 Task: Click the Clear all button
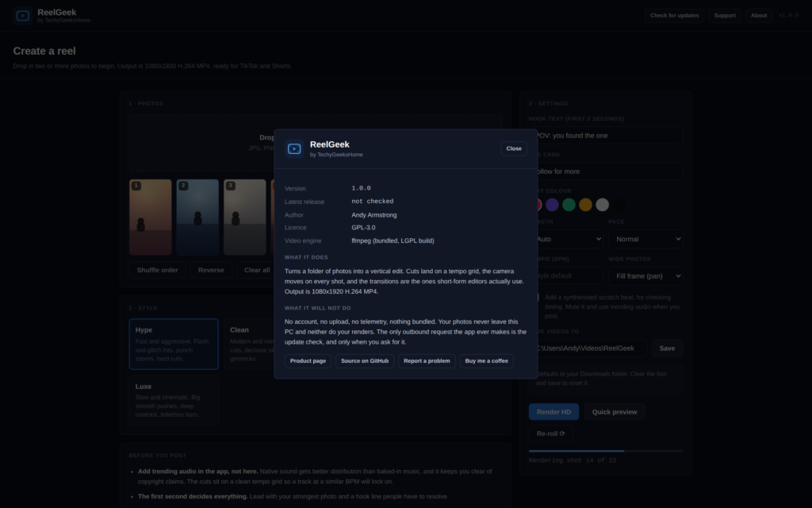[x=255, y=270]
